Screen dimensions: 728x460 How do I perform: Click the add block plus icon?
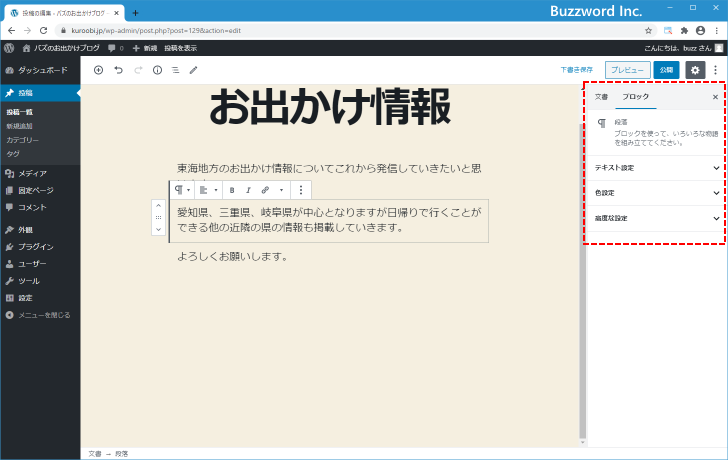click(98, 70)
